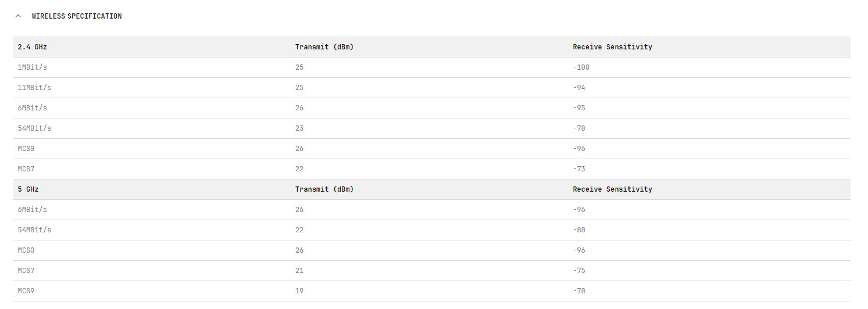The width and height of the screenshot is (868, 309).
Task: Click the 6MBit/s label under 5 GHz
Action: [33, 210]
